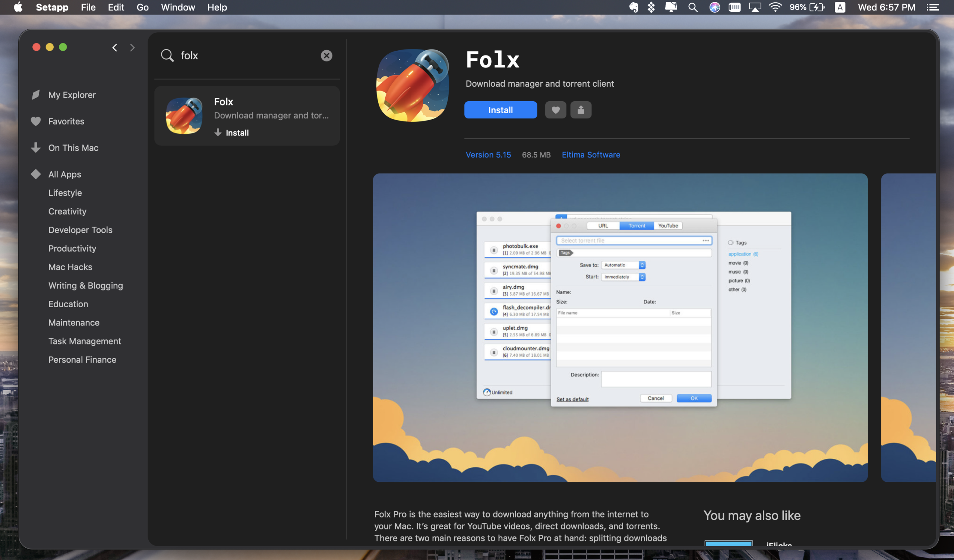
Task: Click the battery status indicator
Action: click(x=807, y=7)
